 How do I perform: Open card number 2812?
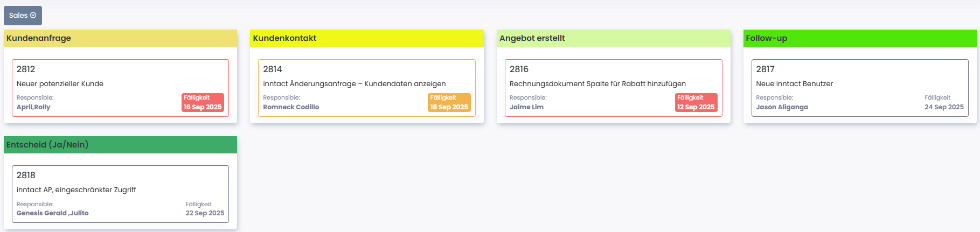tap(26, 69)
